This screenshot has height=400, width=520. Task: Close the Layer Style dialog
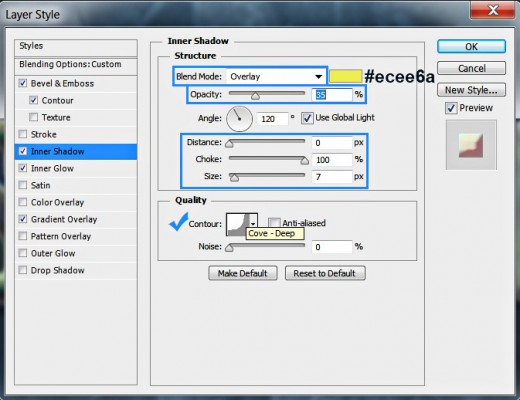tap(493, 10)
